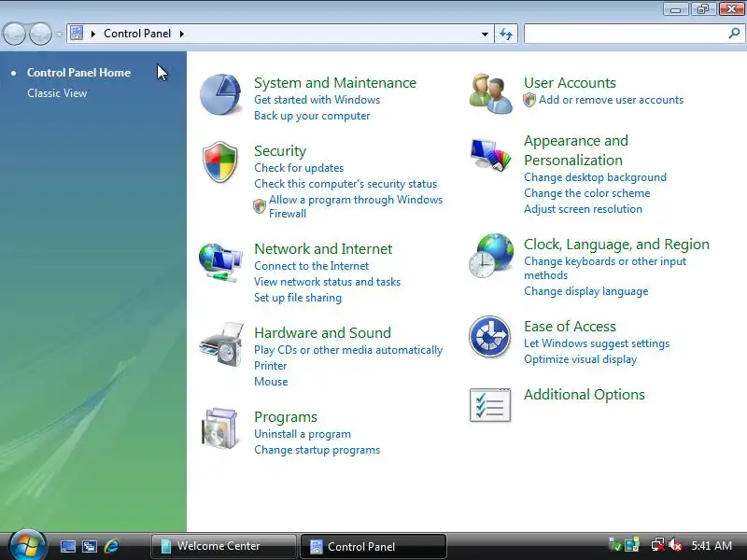Screen dimensions: 747x560
Task: Click Optimize visual display
Action: point(580,359)
